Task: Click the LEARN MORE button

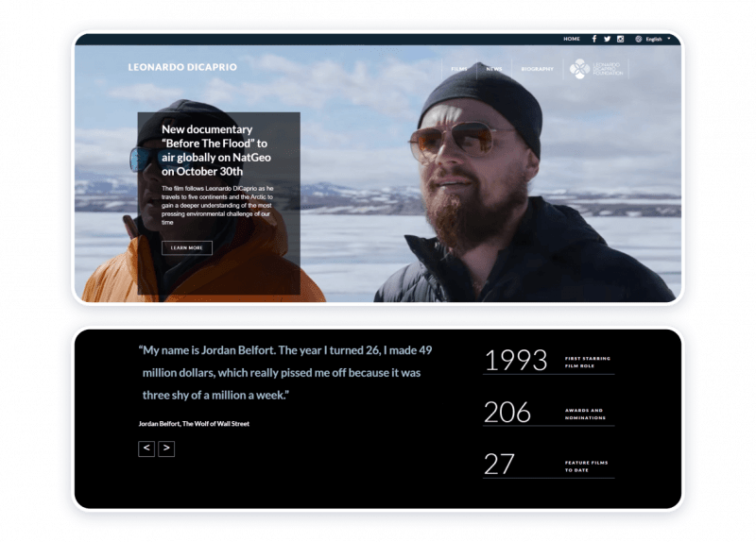Action: [186, 247]
